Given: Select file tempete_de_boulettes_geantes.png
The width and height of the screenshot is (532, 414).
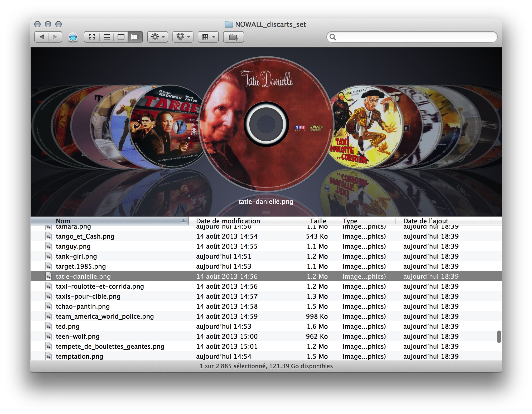Looking at the screenshot, I should coord(266,346).
